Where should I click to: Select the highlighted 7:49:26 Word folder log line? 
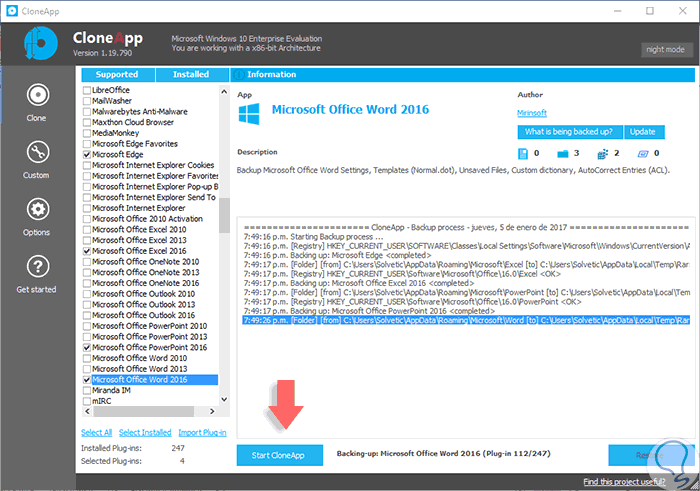click(x=467, y=320)
